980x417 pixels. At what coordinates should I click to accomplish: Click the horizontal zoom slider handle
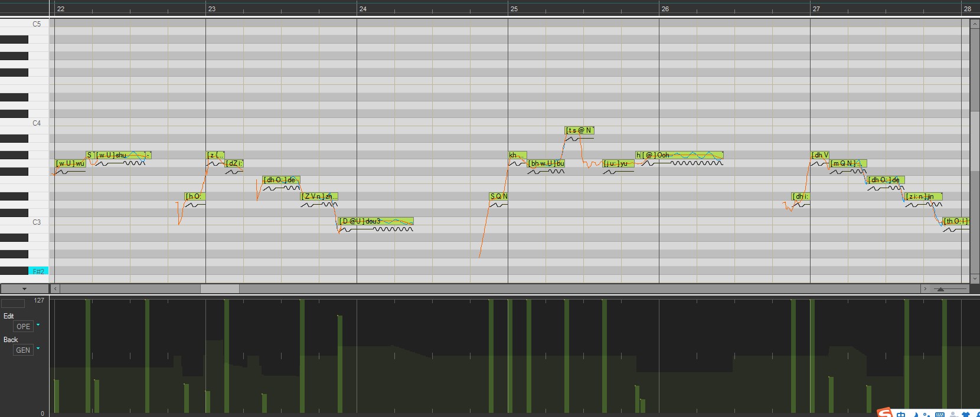[940, 289]
